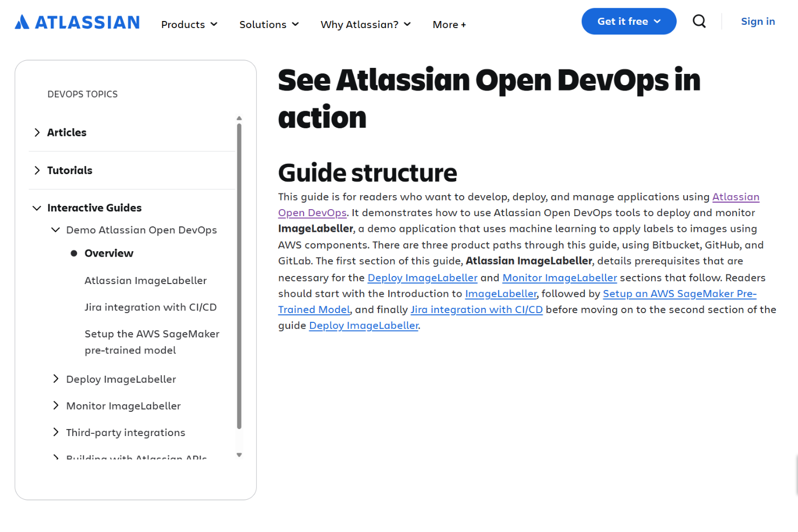The width and height of the screenshot is (798, 532).
Task: Select the Interactive Guides heading
Action: pos(94,208)
